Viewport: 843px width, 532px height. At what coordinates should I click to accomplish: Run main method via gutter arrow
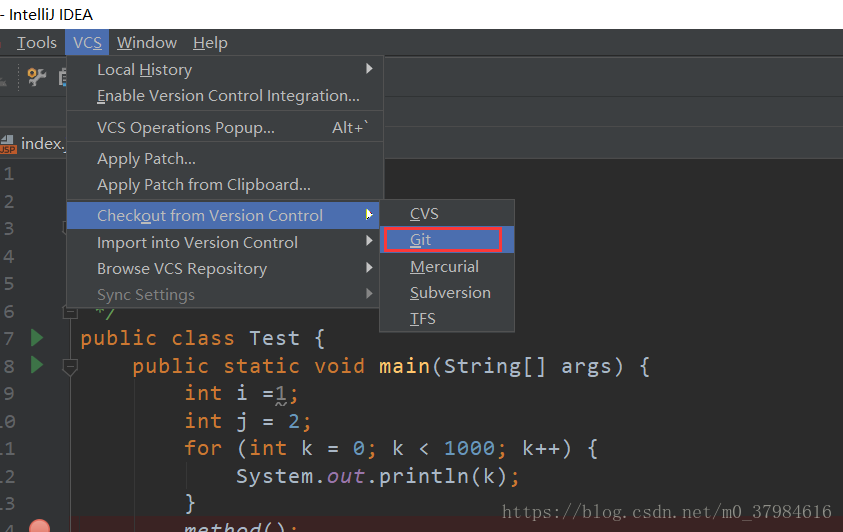(x=37, y=365)
